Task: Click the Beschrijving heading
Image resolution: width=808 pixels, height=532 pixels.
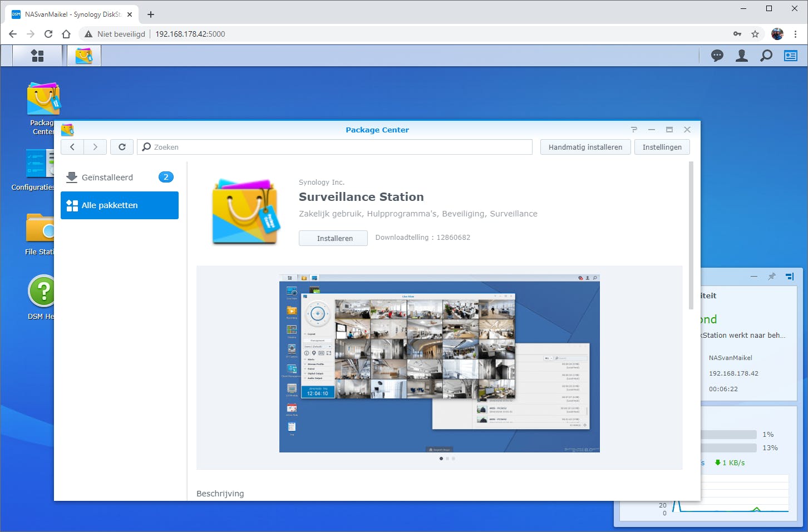Action: click(220, 494)
